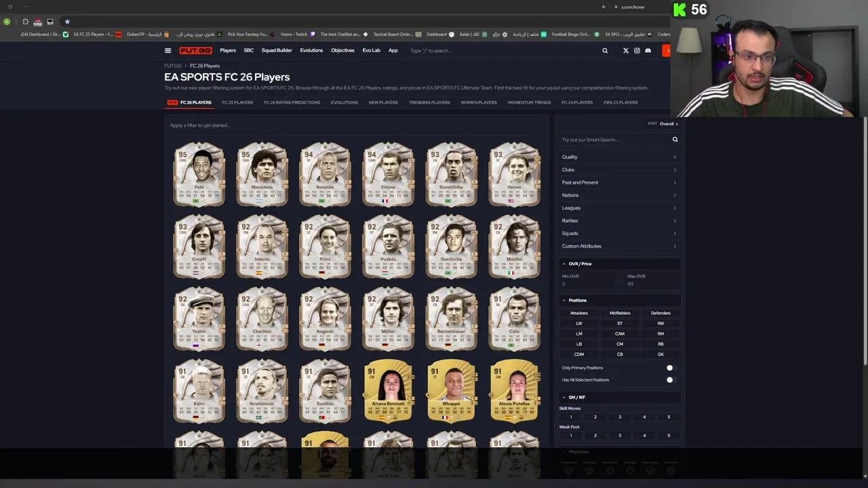Image resolution: width=868 pixels, height=488 pixels.
Task: Expand the Clubs filter
Action: coord(619,170)
